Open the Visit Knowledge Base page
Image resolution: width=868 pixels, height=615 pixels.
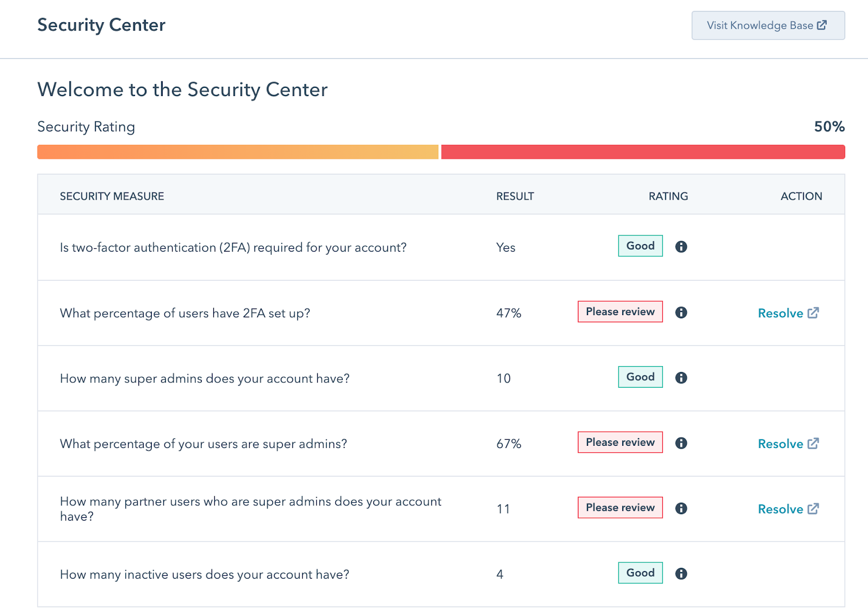pyautogui.click(x=768, y=25)
